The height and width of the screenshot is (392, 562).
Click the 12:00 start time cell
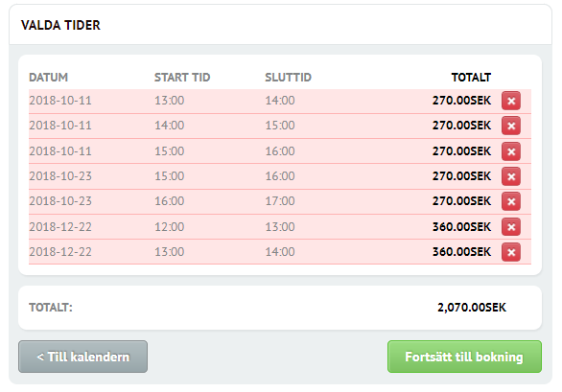pyautogui.click(x=169, y=227)
